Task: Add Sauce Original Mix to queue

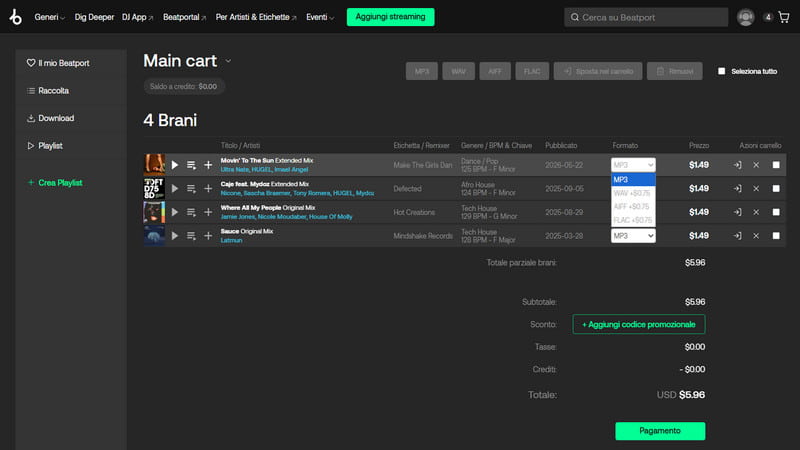Action: pos(191,236)
